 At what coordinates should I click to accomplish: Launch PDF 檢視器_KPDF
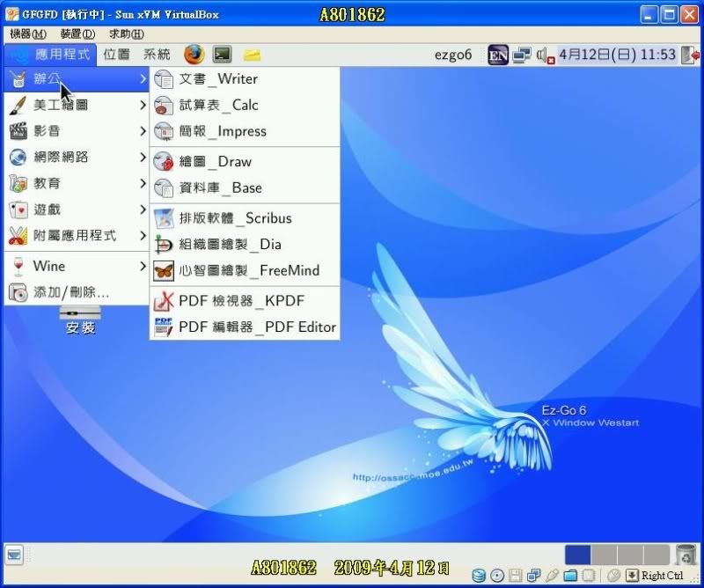[245, 301]
